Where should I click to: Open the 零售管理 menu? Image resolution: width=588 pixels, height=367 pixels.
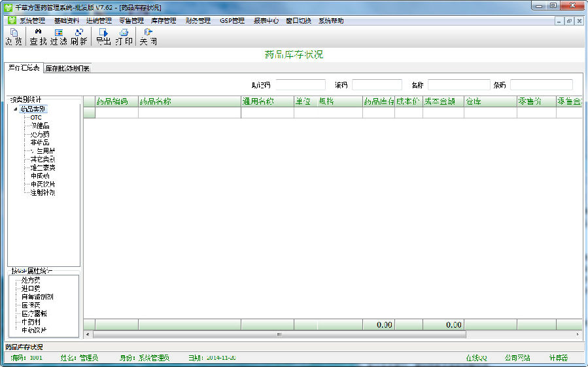click(x=131, y=21)
